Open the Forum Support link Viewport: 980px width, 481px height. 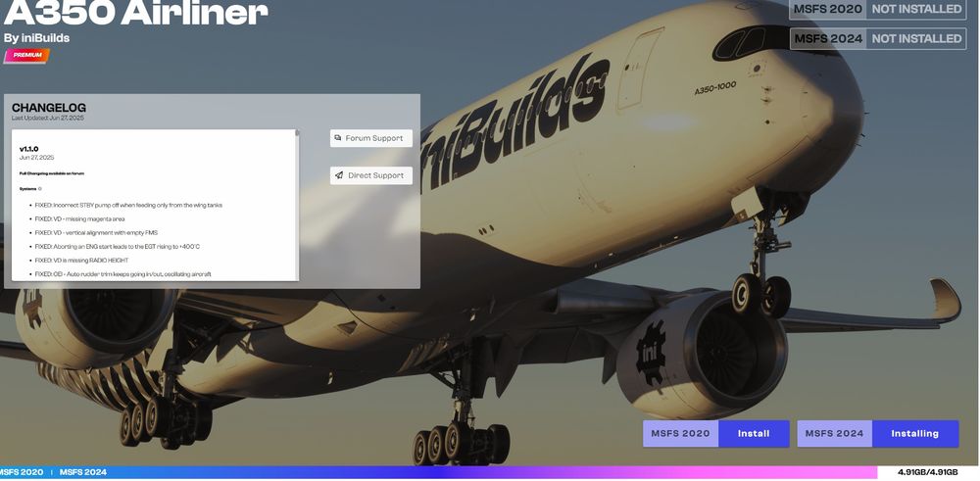371,138
